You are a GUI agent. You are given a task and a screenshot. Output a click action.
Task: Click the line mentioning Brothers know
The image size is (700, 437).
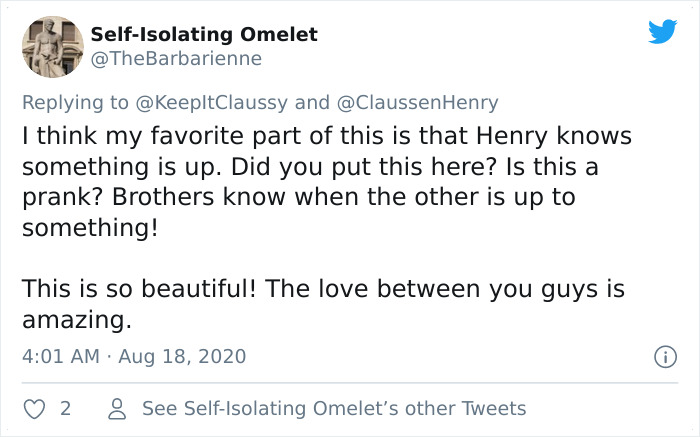coord(300,197)
